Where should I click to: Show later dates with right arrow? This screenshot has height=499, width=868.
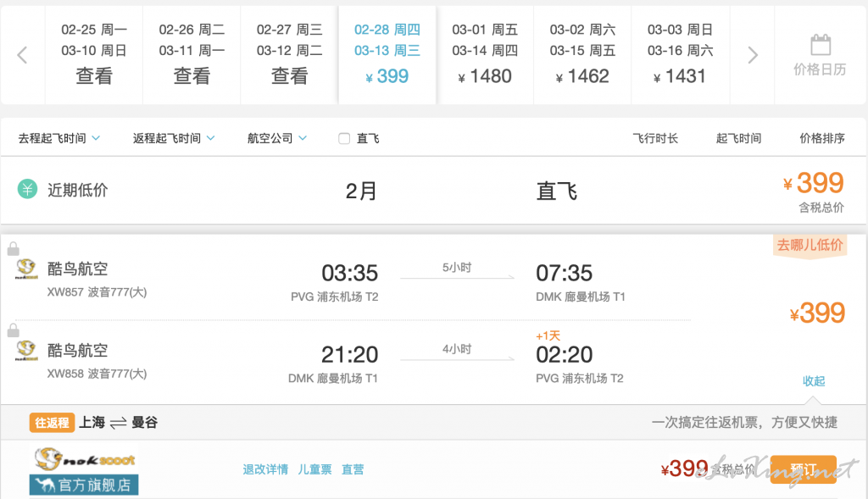[x=753, y=55]
